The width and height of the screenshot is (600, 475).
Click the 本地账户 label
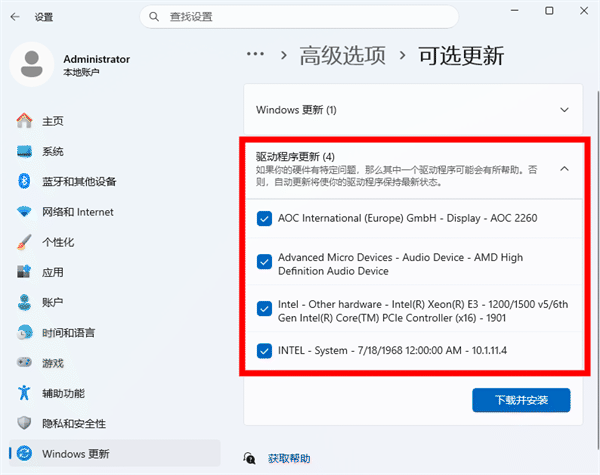81,72
